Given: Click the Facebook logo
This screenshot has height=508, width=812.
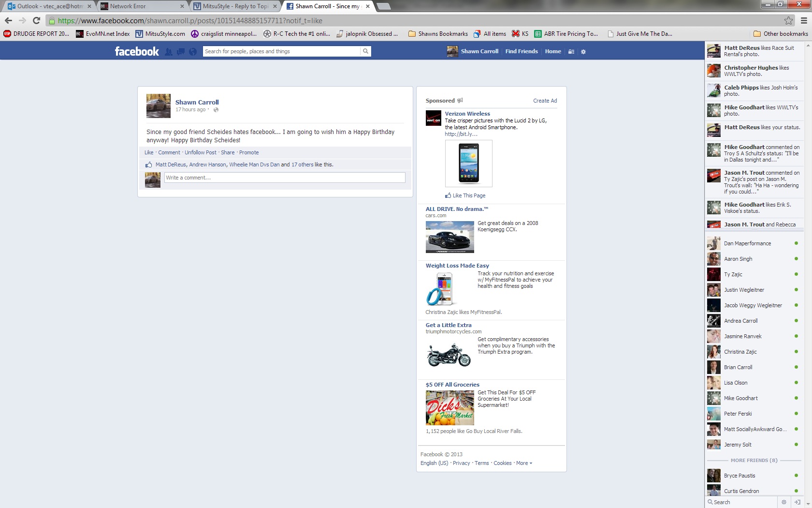Looking at the screenshot, I should click(137, 51).
